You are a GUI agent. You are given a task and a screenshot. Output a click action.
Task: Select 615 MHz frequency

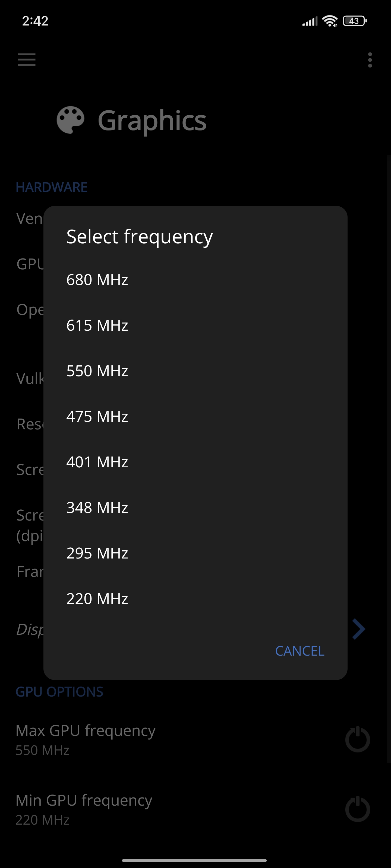pyautogui.click(x=195, y=325)
